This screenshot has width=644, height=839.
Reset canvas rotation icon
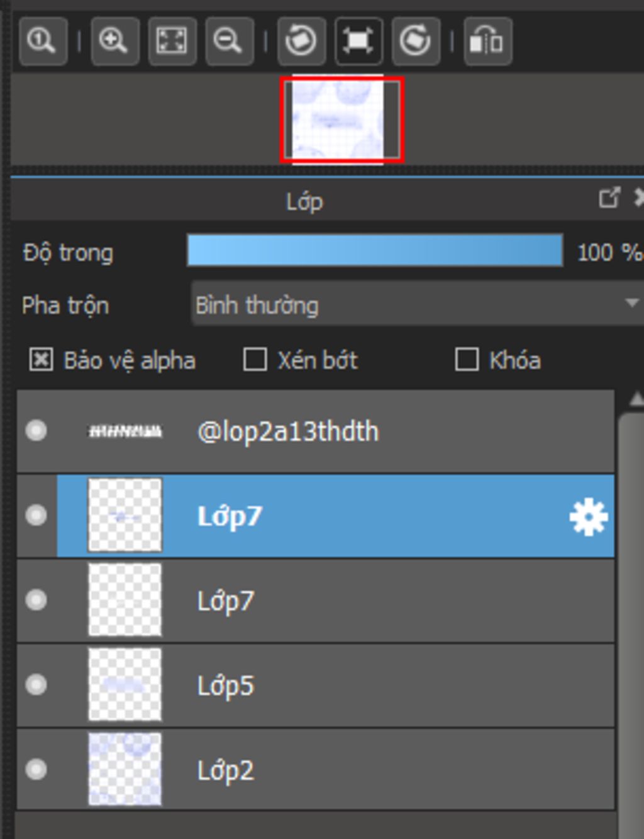click(358, 42)
